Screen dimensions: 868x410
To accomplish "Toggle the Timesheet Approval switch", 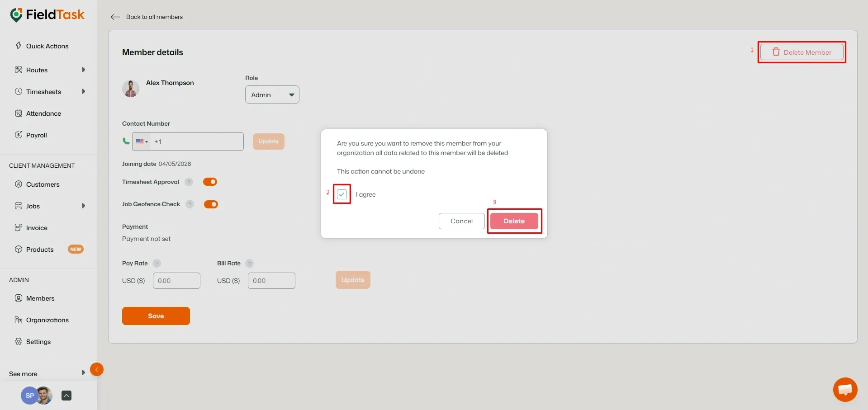I will click(210, 182).
